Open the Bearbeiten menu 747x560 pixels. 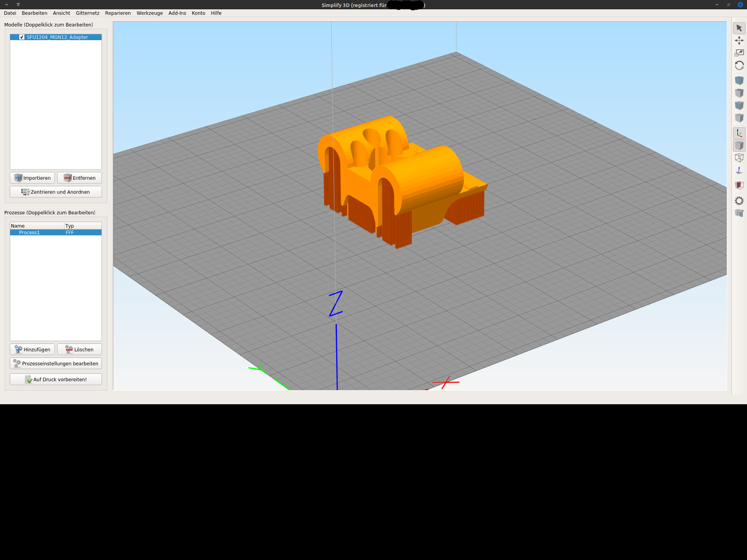click(x=35, y=13)
